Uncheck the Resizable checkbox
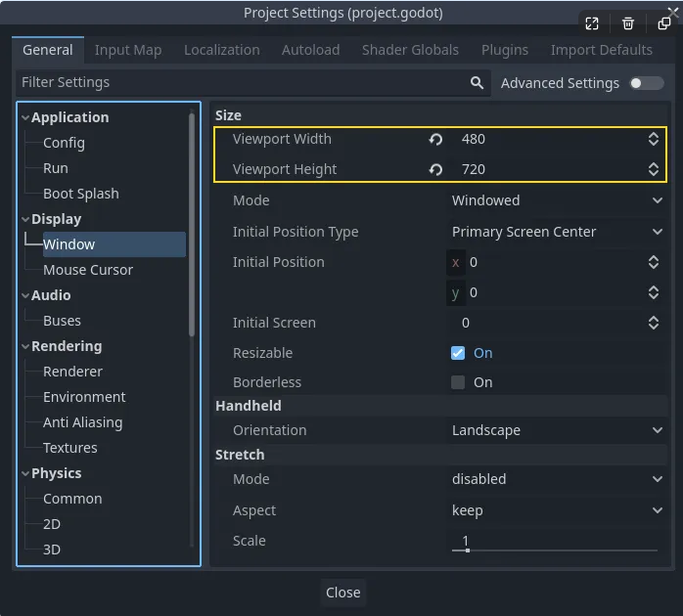 [458, 353]
